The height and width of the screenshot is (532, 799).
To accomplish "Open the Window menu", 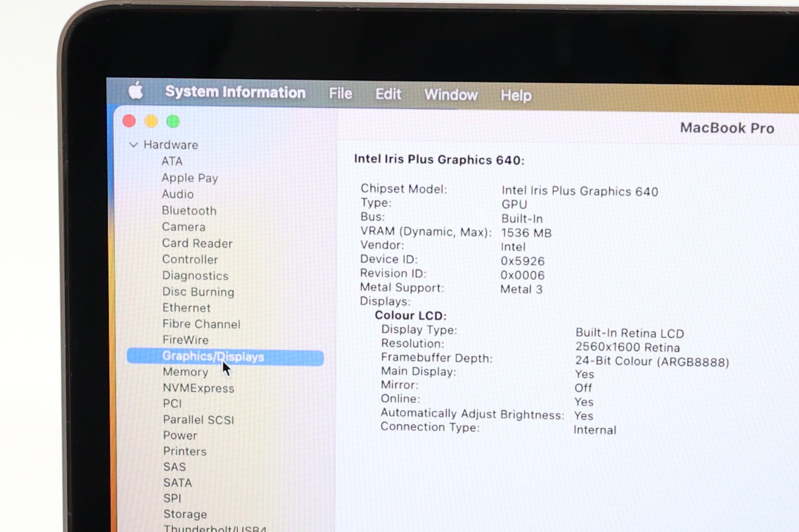I will tap(451, 95).
